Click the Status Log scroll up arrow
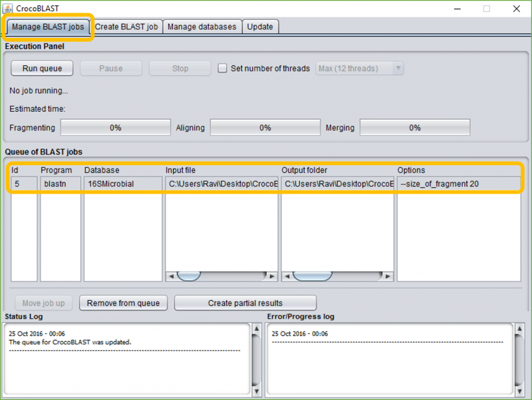This screenshot has width=532, height=400. click(x=257, y=329)
